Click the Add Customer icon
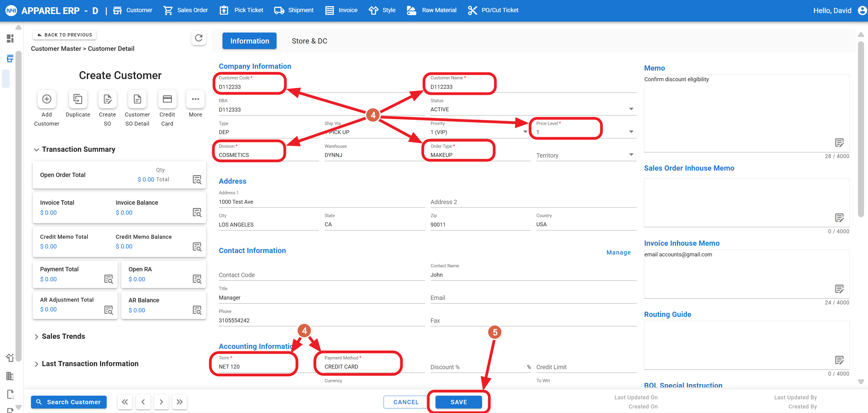The height and width of the screenshot is (413, 868). point(46,99)
